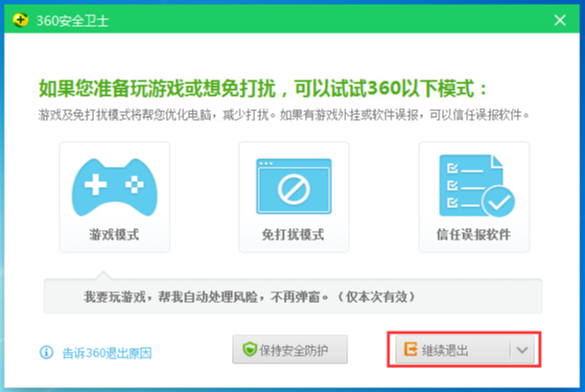Select the gamepad icon for game mode

114,187
